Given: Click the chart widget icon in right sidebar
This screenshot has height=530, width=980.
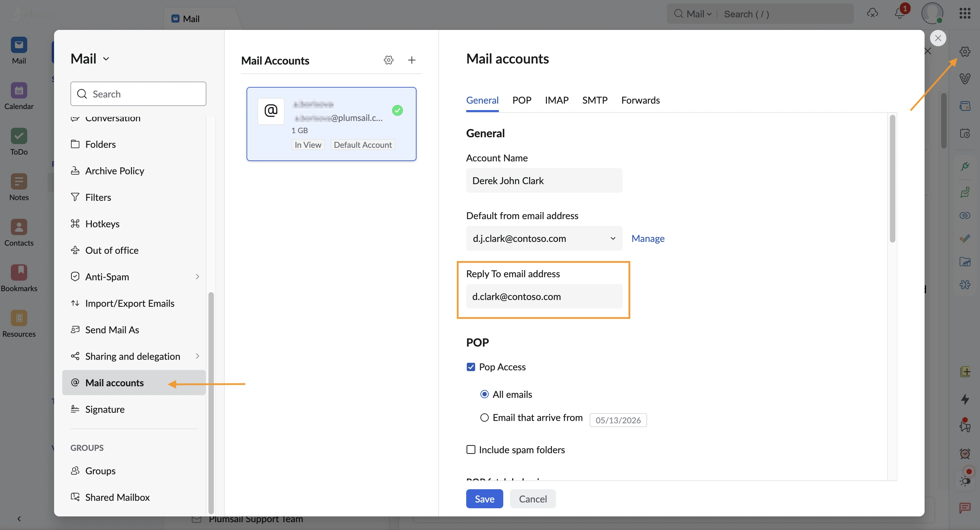Looking at the screenshot, I should click(x=965, y=262).
